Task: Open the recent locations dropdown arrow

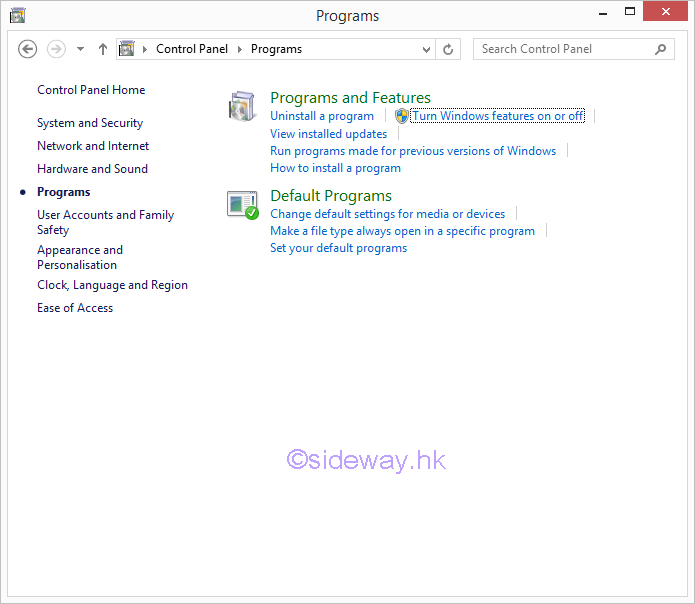Action: coord(81,49)
